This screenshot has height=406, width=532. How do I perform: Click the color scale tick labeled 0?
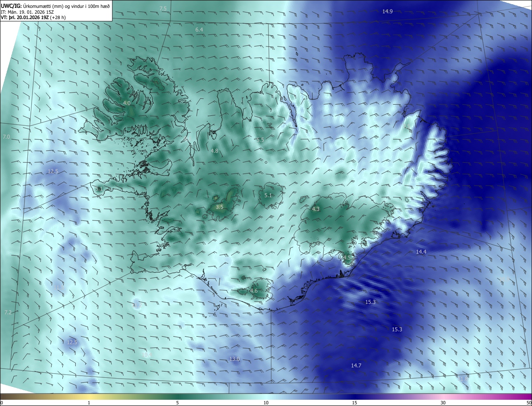click(1, 403)
